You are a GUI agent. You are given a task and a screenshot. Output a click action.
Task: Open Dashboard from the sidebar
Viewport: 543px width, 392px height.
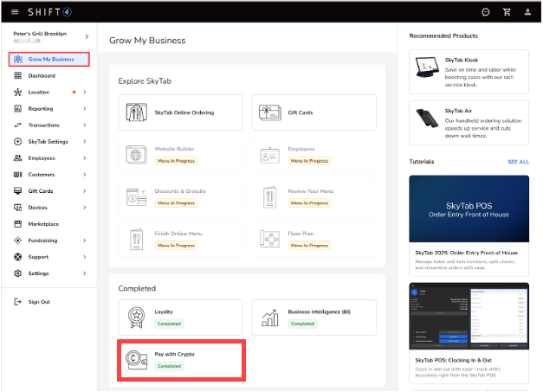[x=40, y=76]
